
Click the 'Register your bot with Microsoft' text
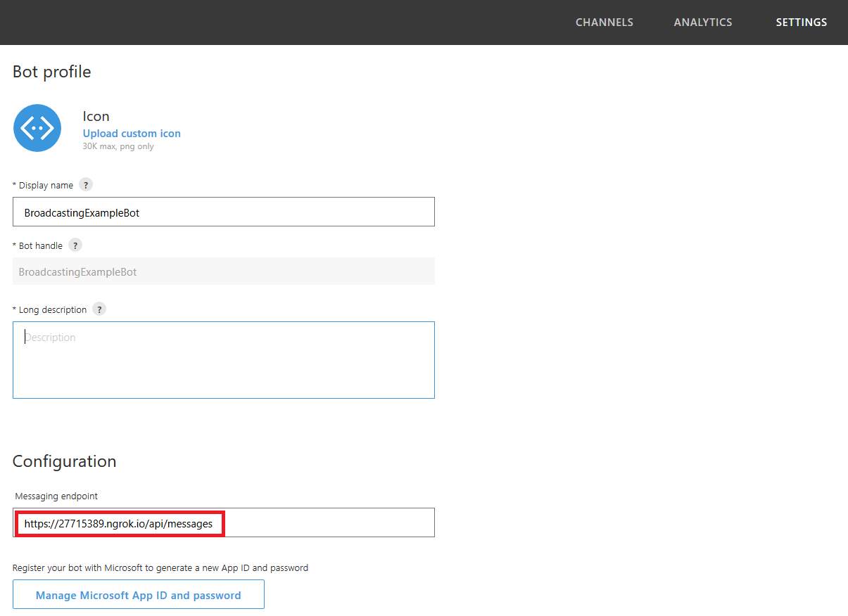[160, 567]
